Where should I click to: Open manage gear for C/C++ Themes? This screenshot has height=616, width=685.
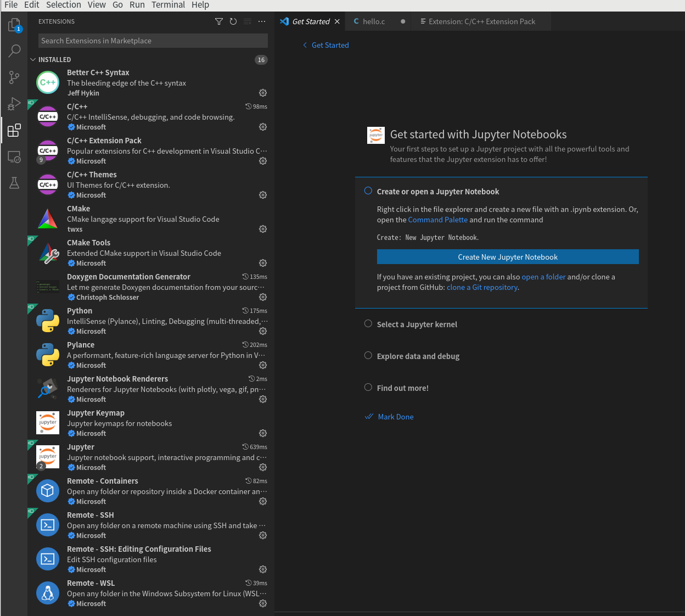263,195
